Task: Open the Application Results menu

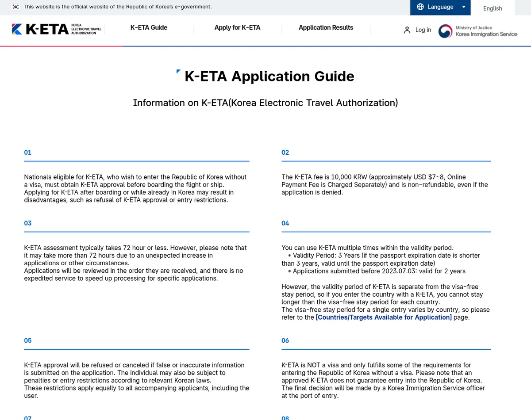Action: (326, 27)
